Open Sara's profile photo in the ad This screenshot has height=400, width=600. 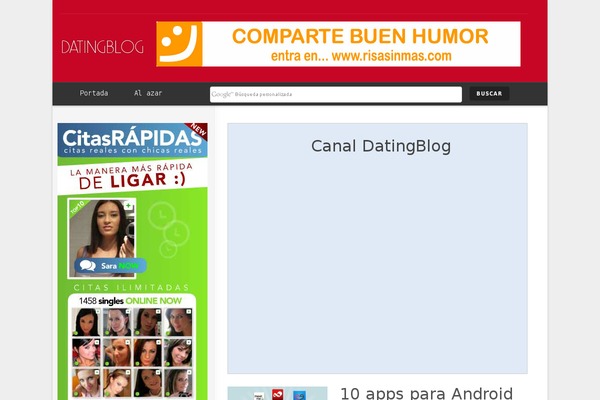click(x=102, y=238)
